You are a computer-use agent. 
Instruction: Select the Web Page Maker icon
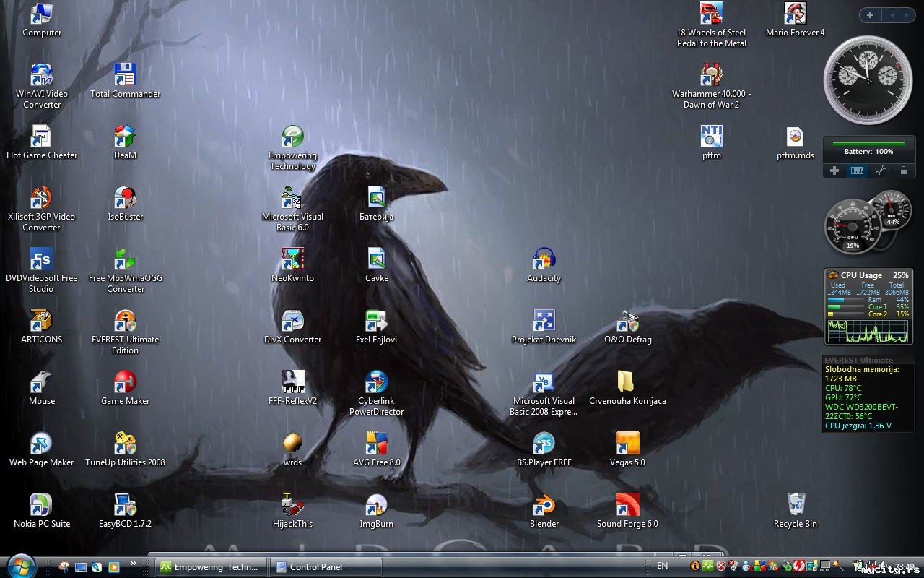42,449
